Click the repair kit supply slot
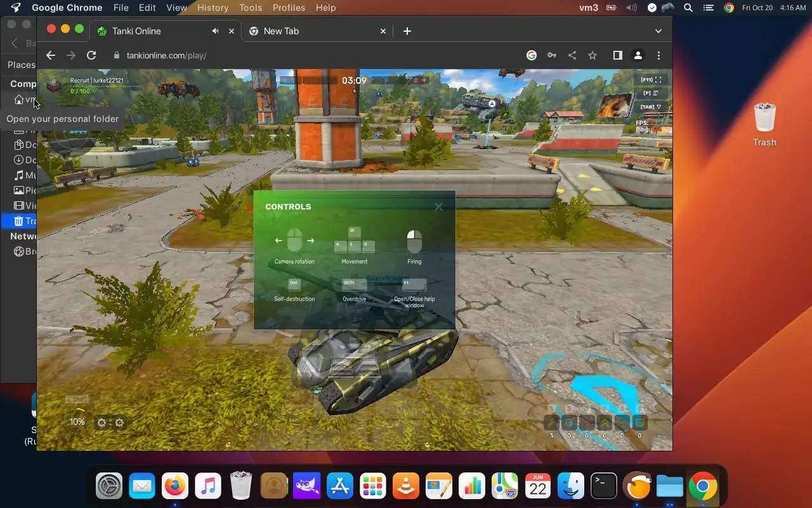 tap(551, 422)
